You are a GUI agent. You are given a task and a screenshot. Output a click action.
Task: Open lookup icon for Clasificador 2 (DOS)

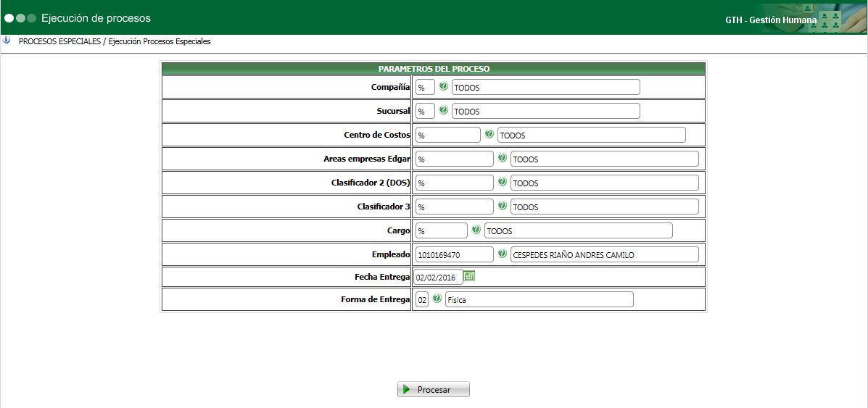point(502,182)
